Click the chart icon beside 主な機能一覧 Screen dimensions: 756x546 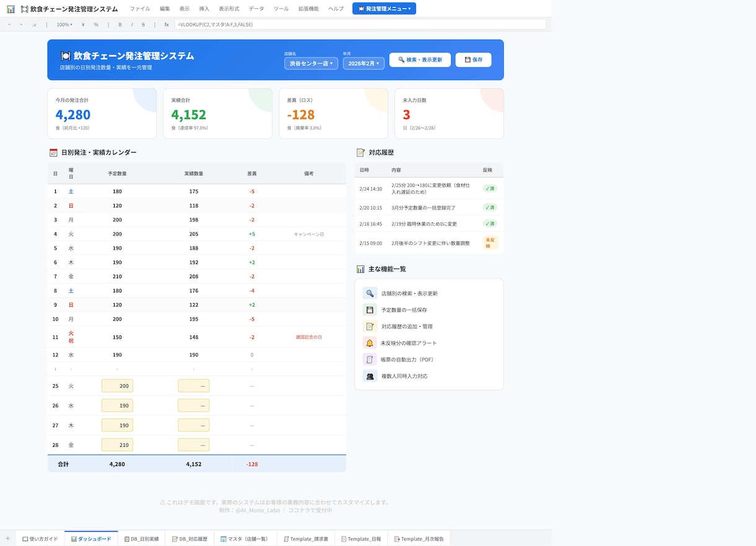pos(361,269)
